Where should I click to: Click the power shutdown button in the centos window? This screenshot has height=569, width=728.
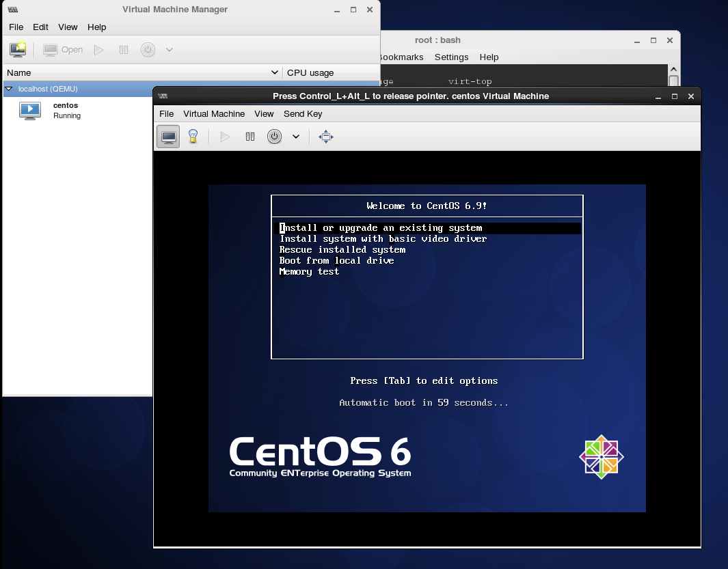coord(274,137)
